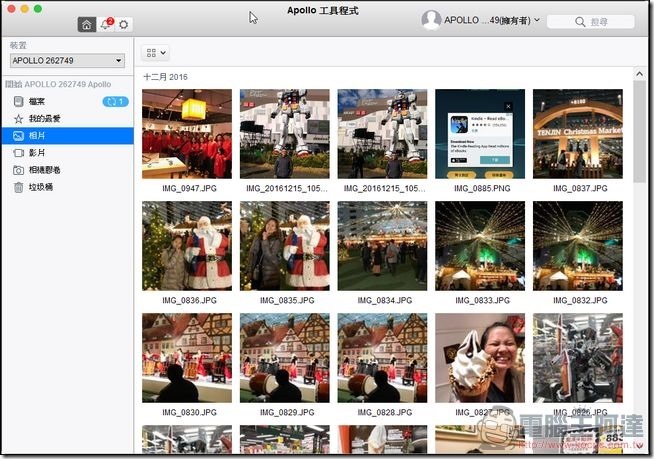
Task: Maximize the window with green button
Action: pyautogui.click(x=38, y=9)
